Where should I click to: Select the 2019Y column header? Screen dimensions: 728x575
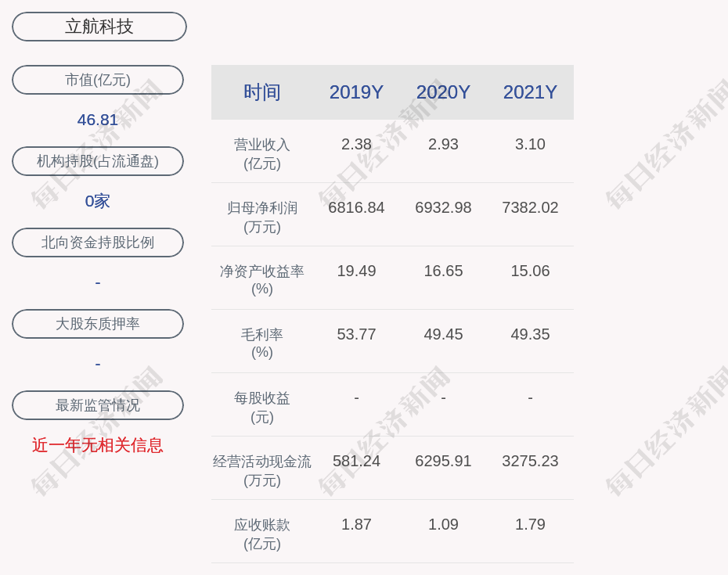pos(356,92)
